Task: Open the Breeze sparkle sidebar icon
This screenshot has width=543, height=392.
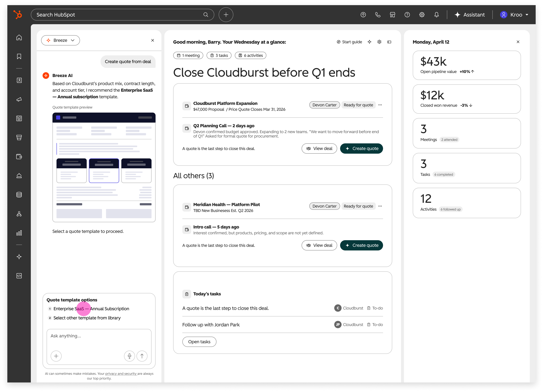Action: [x=19, y=257]
